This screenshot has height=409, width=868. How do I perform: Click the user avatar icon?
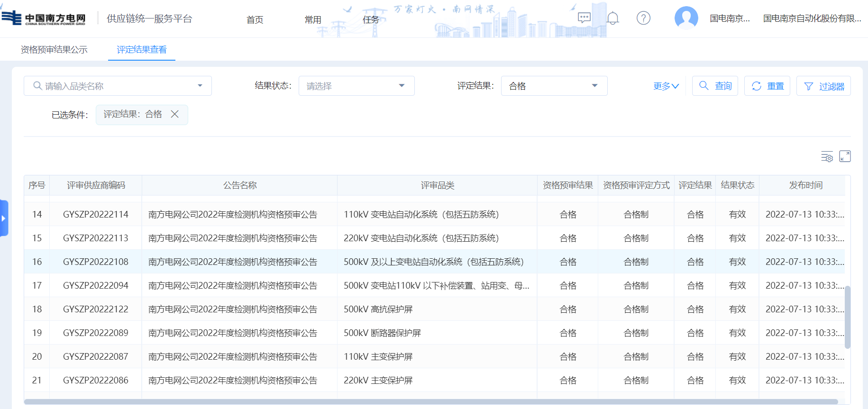(x=686, y=18)
